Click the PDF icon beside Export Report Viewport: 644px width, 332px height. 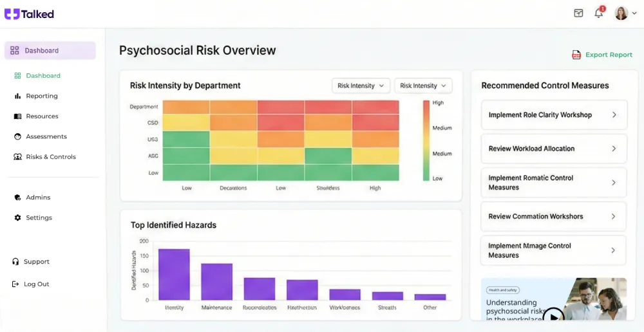[576, 55]
